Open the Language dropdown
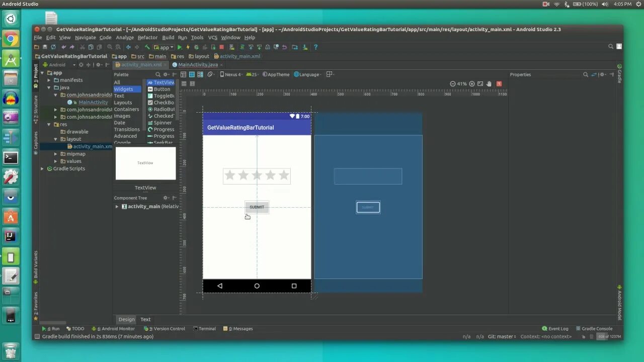Viewport: 644px width, 362px height. 307,74
